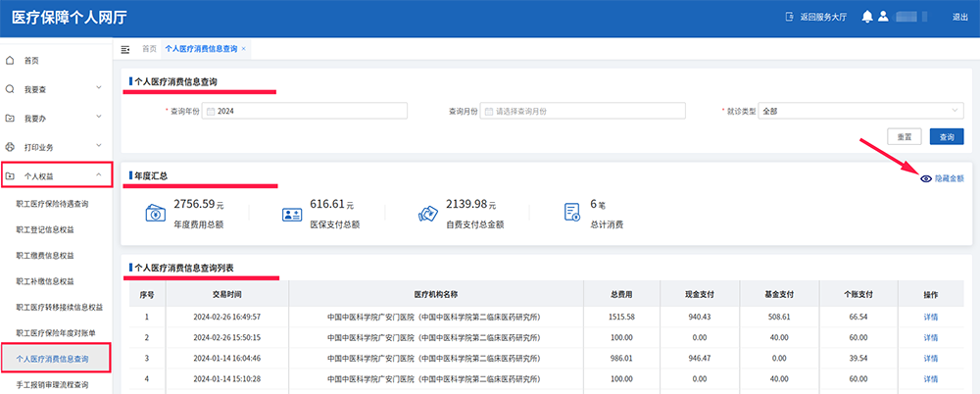Select 职工医疗保险待遇查询 in sidebar
Viewport: 980px width, 394px height.
click(x=52, y=204)
